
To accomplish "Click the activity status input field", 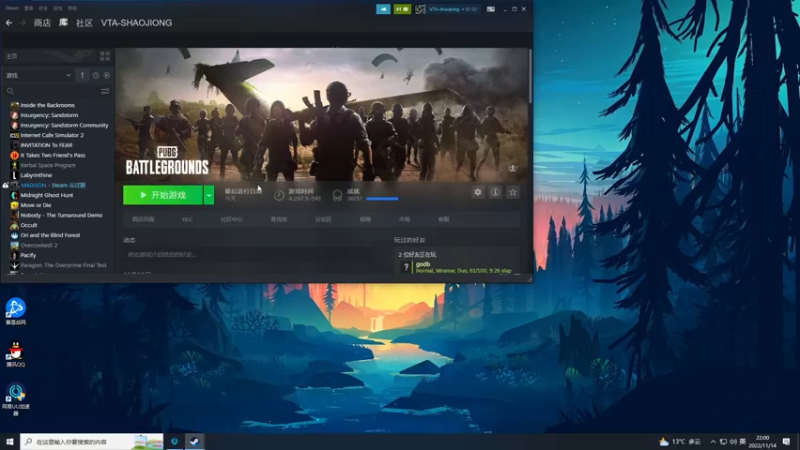I will click(249, 255).
